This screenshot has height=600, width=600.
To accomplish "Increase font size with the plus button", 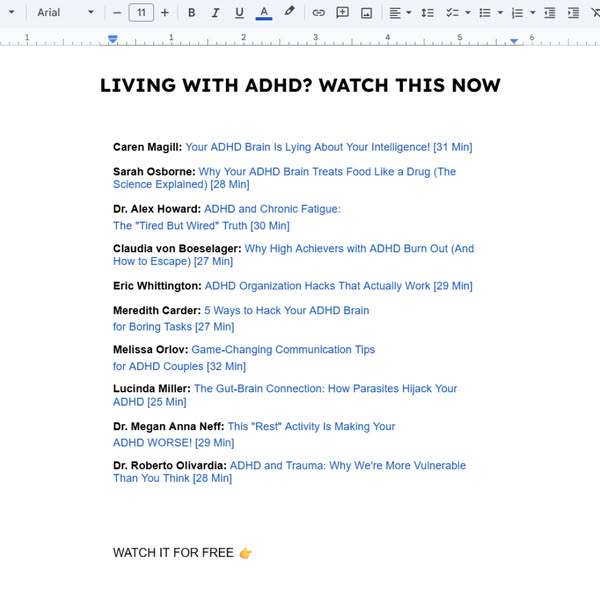I will pos(165,13).
